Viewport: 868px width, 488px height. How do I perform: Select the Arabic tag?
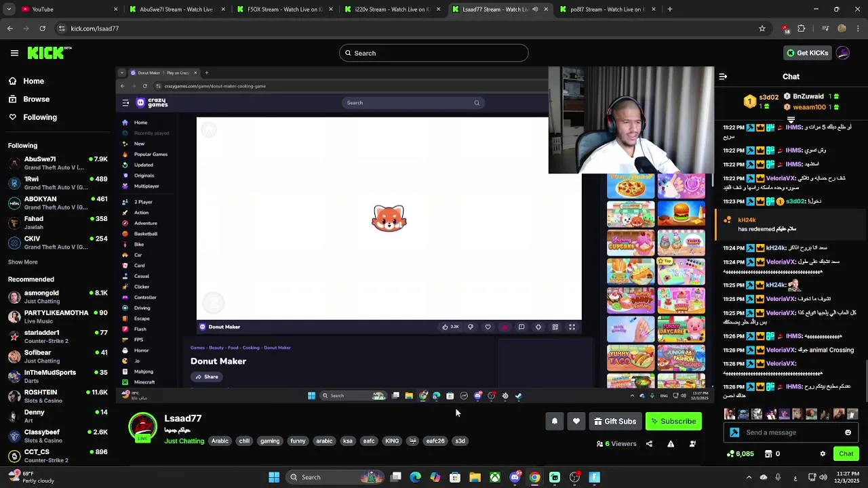[220, 441]
